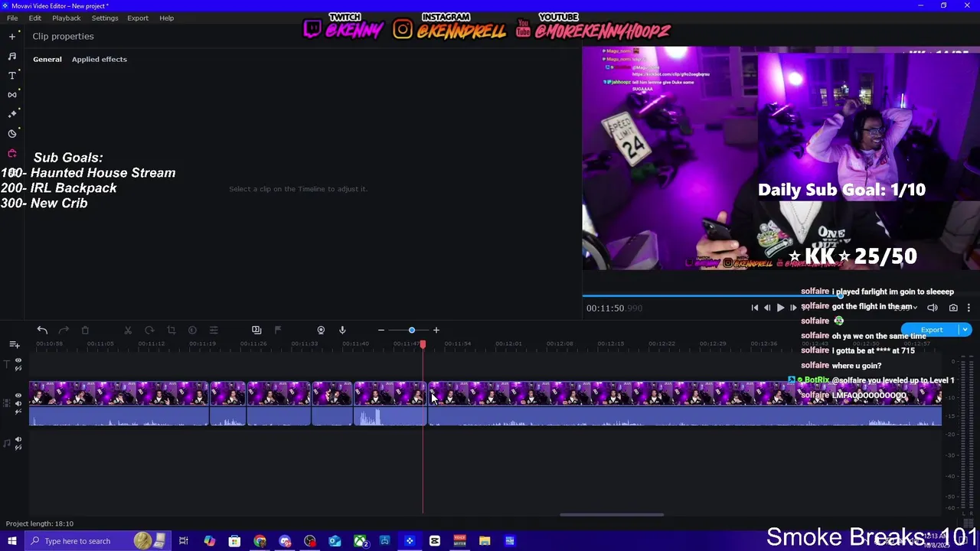Skip to the start of project
Image resolution: width=980 pixels, height=551 pixels.
coord(754,308)
